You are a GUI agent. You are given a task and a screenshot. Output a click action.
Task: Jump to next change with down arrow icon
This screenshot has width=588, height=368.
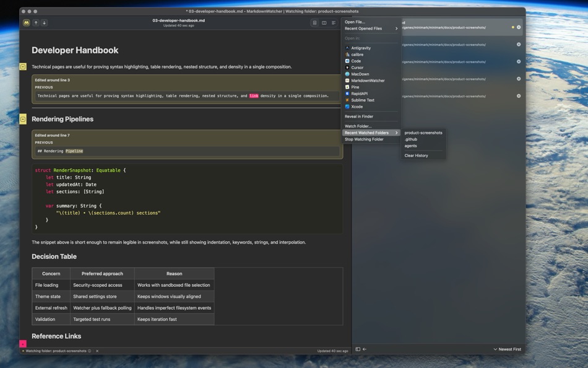coord(44,23)
